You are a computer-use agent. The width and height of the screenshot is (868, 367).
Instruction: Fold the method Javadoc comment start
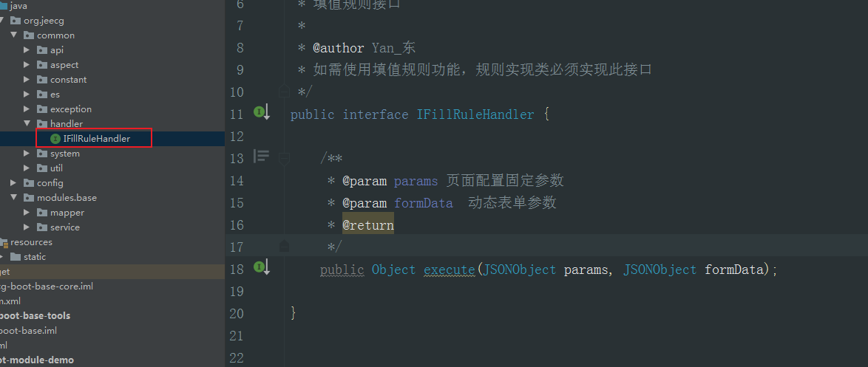[x=284, y=159]
